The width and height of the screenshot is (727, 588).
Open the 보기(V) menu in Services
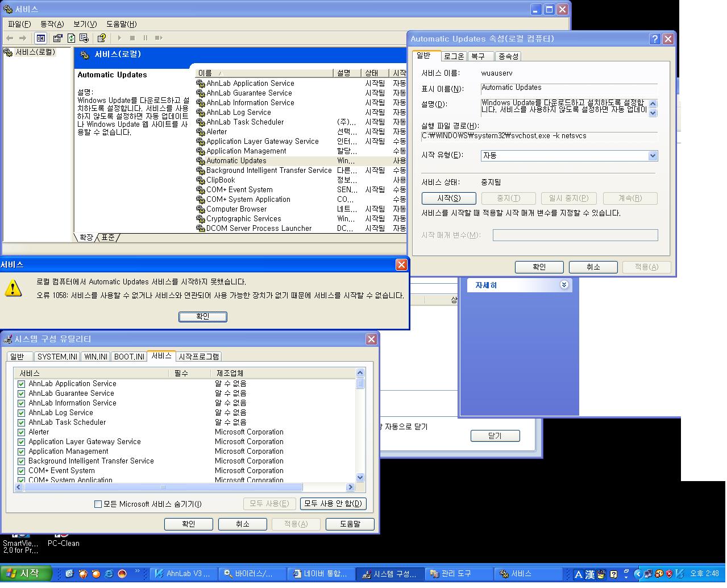85,24
